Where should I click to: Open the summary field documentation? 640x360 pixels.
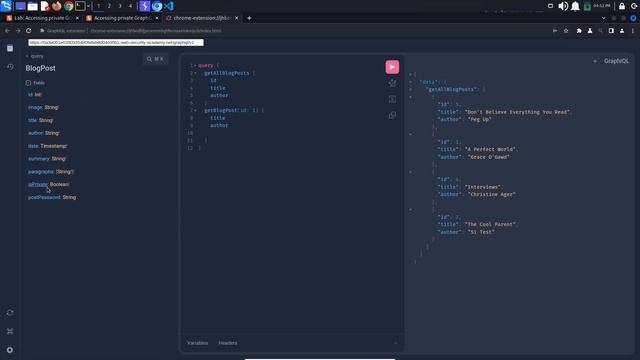[39, 159]
